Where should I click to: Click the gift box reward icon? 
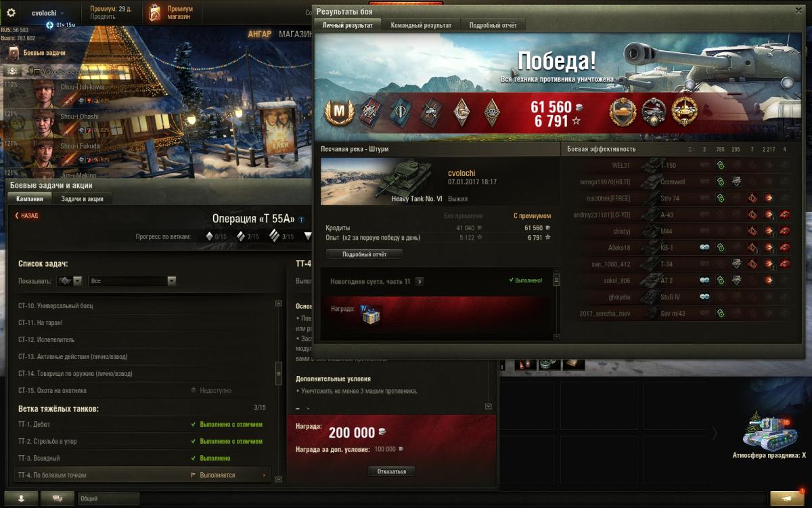point(371,316)
